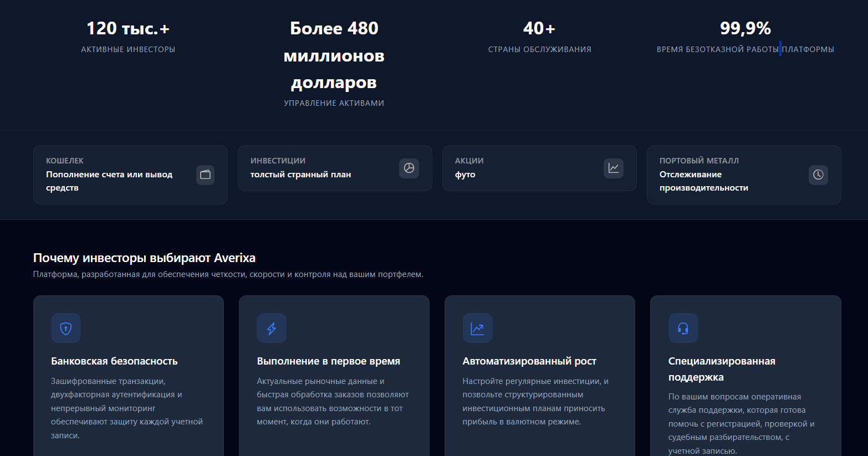
Task: Click the text "Пополнение счета или вывод средств"
Action: [x=109, y=181]
